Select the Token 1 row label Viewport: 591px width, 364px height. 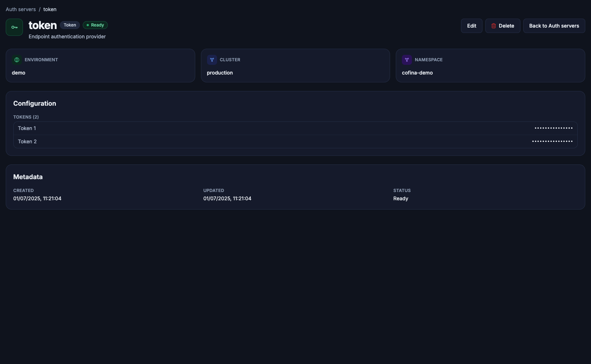(27, 128)
